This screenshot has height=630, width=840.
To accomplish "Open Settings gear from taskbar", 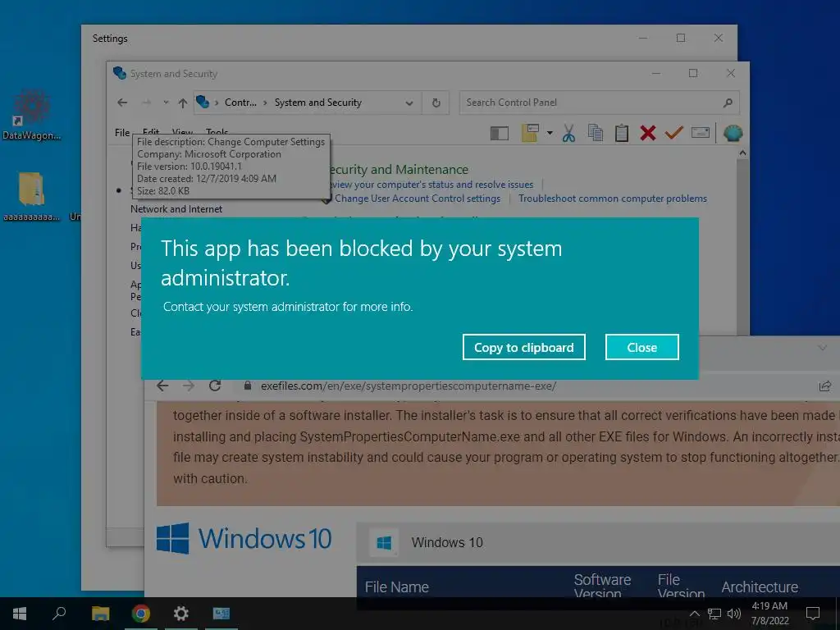I will (x=181, y=614).
